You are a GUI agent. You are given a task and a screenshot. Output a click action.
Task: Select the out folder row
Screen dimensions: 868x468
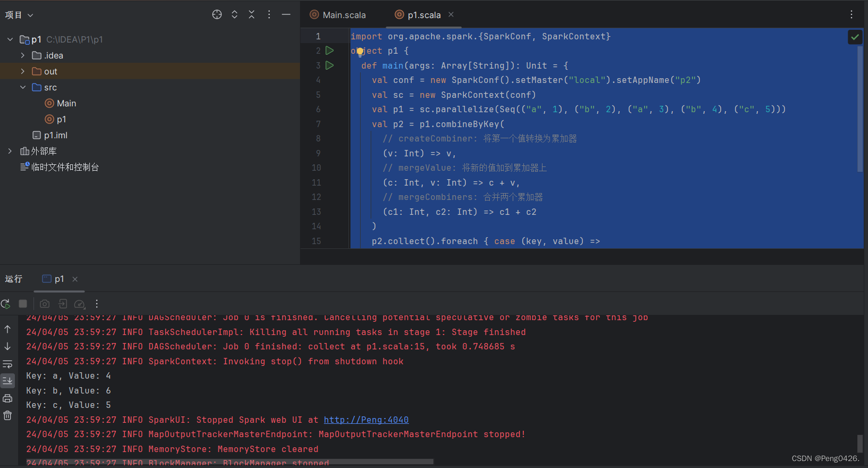point(150,71)
